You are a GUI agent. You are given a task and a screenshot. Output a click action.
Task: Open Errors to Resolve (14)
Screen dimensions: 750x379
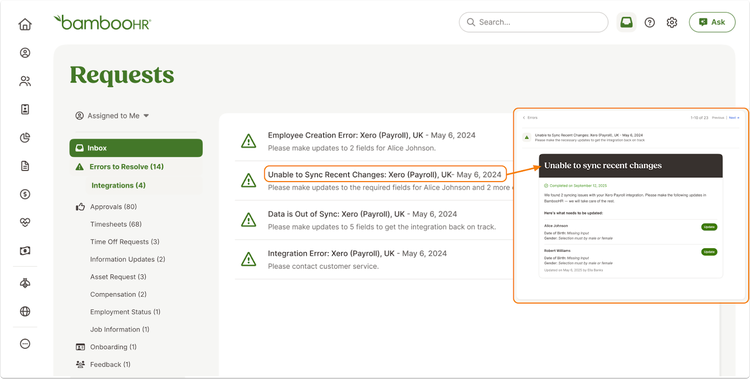click(x=126, y=167)
